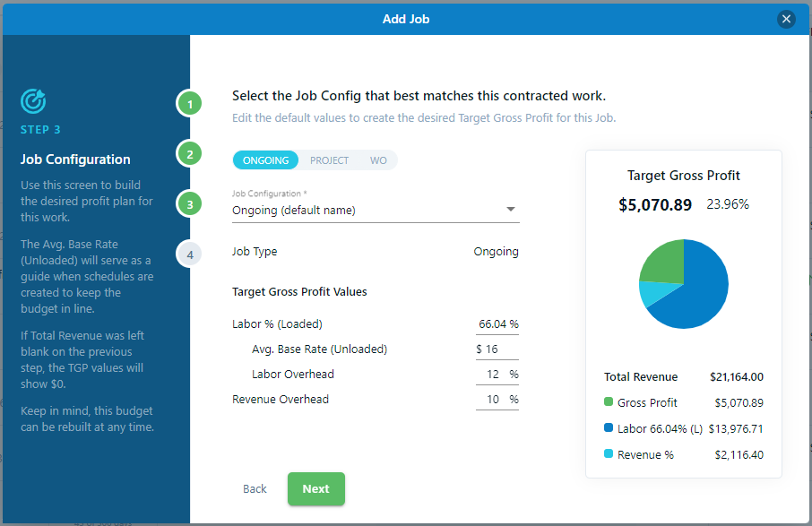
Task: Click the Labor 66.04% (L) legend label
Action: 660,428
